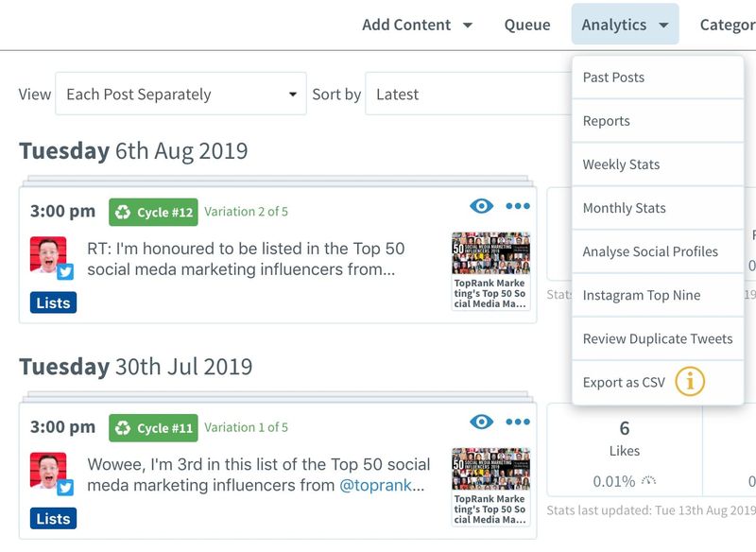Open Weekly Stats from the Analytics menu
This screenshot has height=552, width=756.
point(658,164)
